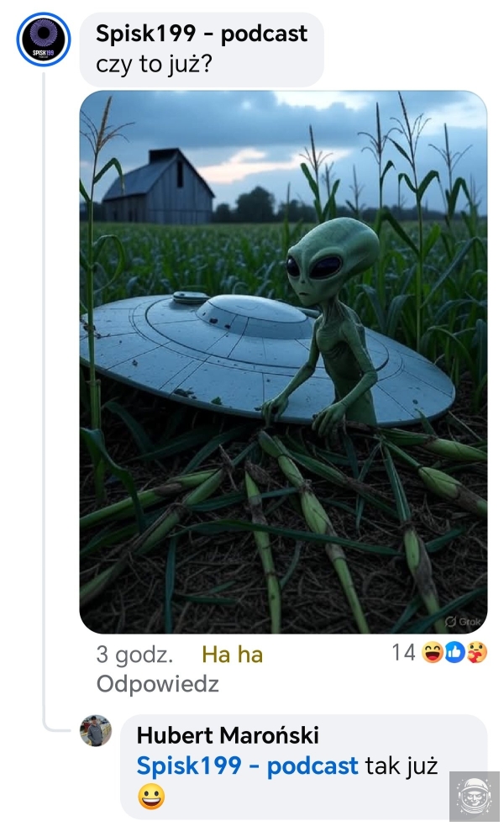Click the astronaut logo watermark icon
Image resolution: width=504 pixels, height=826 pixels.
point(475,796)
